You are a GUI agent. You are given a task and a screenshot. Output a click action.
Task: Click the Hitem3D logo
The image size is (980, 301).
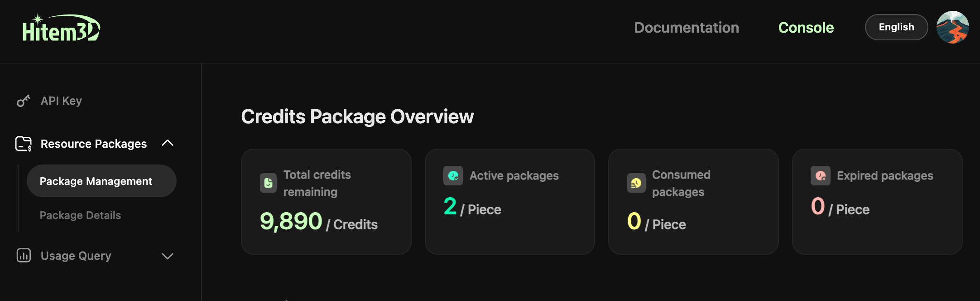pyautogui.click(x=60, y=27)
